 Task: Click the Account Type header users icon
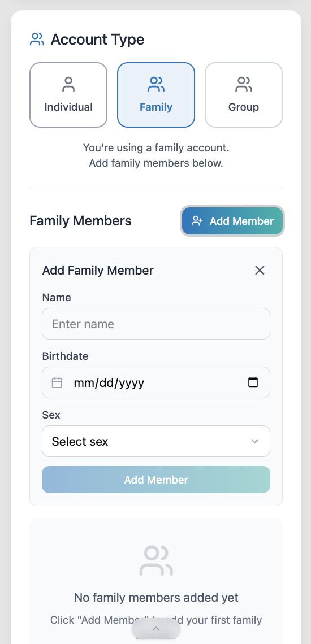[37, 40]
